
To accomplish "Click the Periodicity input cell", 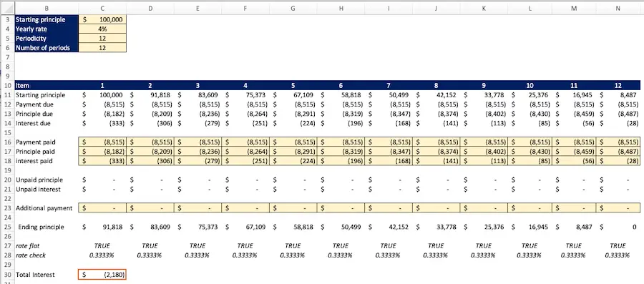I will tap(102, 38).
